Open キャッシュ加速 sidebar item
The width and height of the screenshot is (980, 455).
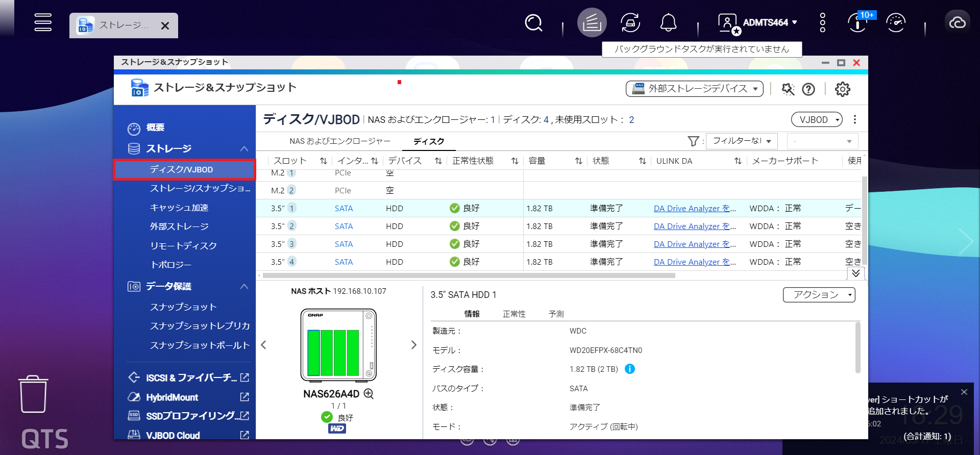[179, 208]
